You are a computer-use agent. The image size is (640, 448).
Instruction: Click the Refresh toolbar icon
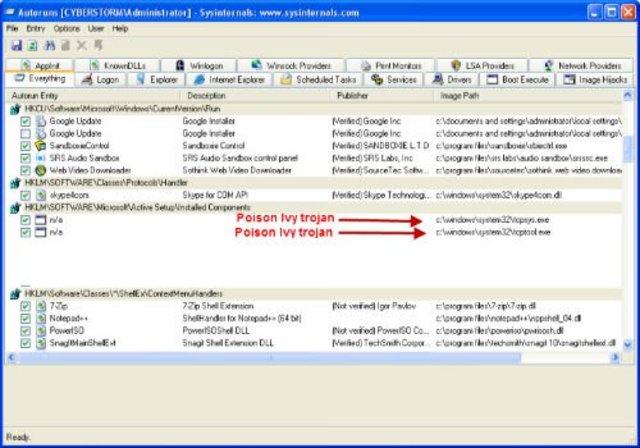pyautogui.click(x=33, y=45)
